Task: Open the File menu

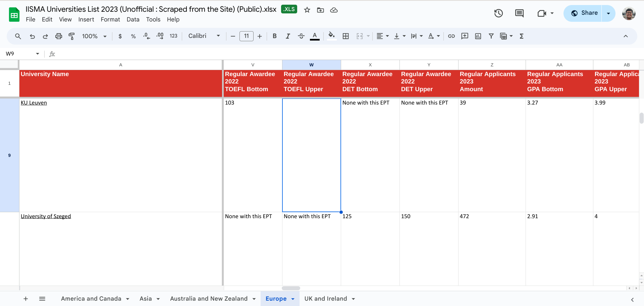Action: [x=31, y=19]
